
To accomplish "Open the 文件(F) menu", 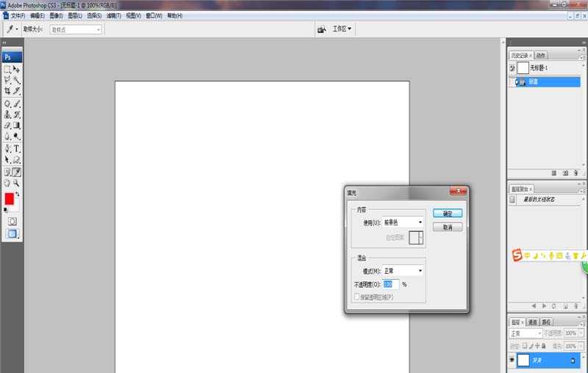I will tap(18, 15).
